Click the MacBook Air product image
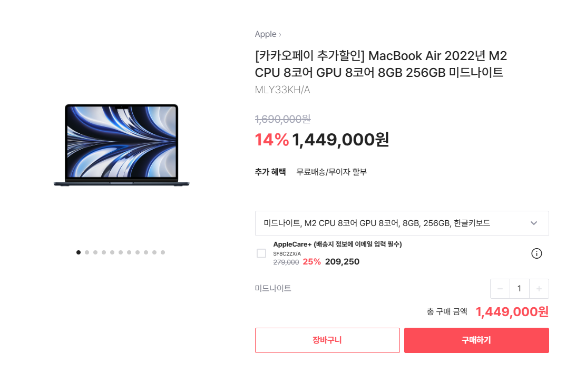The width and height of the screenshot is (576, 392). coord(122,145)
